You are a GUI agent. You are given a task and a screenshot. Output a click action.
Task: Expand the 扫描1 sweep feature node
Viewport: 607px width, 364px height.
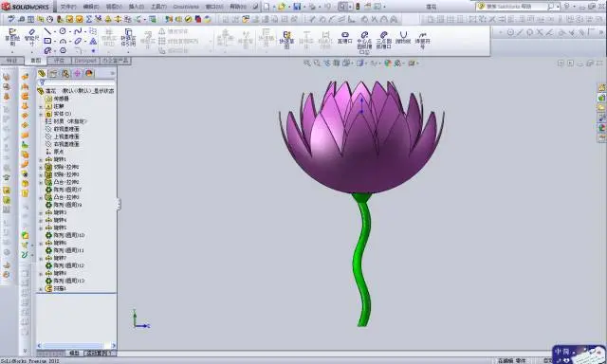(41, 289)
